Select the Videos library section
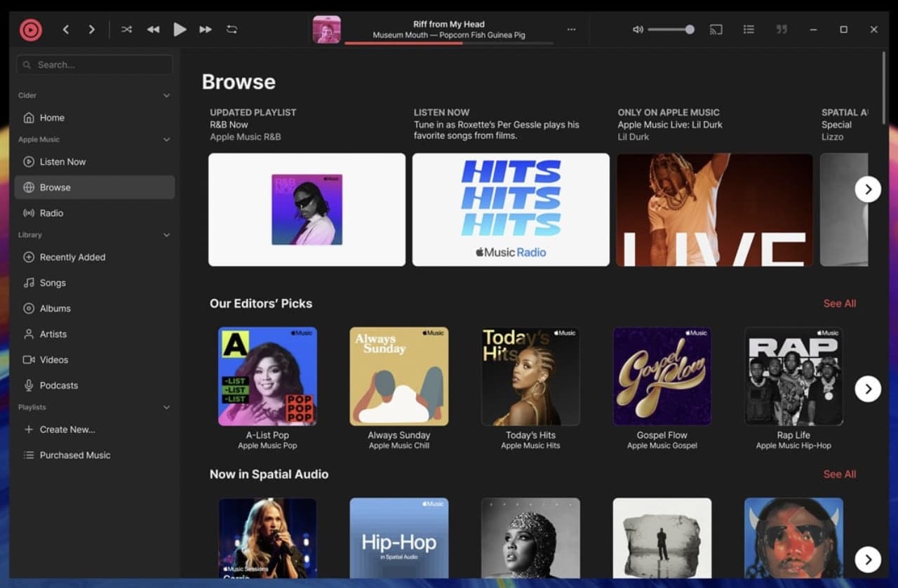The height and width of the screenshot is (588, 898). click(54, 359)
